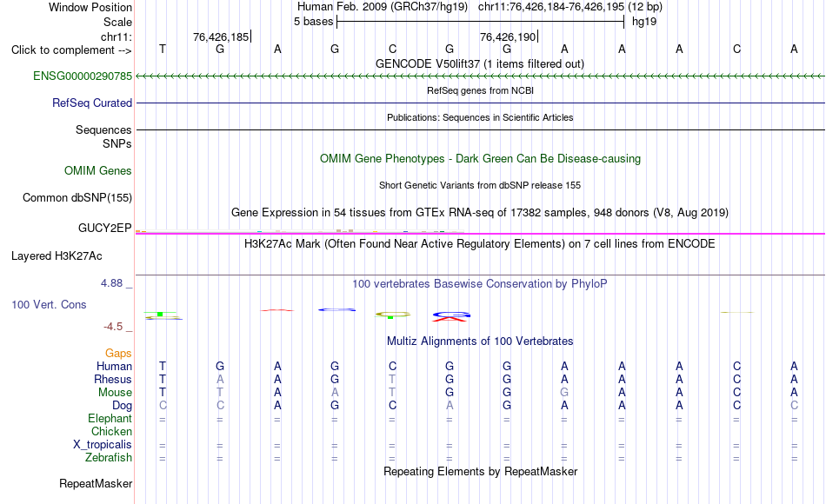The width and height of the screenshot is (826, 504).
Task: Select the X_tropicalis species label
Action: (x=103, y=445)
